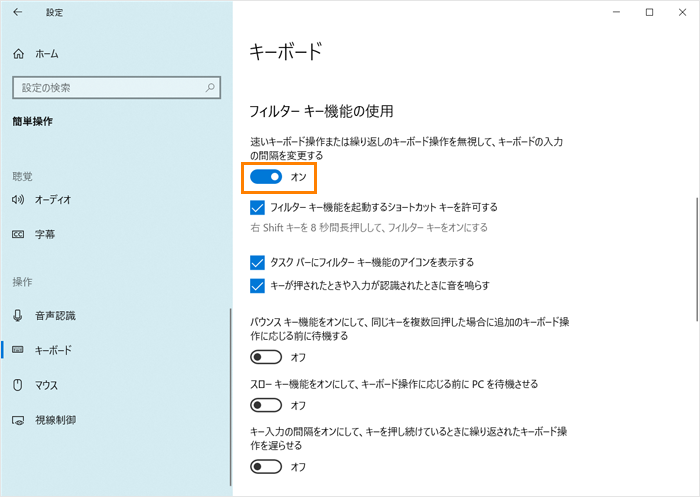Maximize the 設定 window
700x497 pixels.
650,13
